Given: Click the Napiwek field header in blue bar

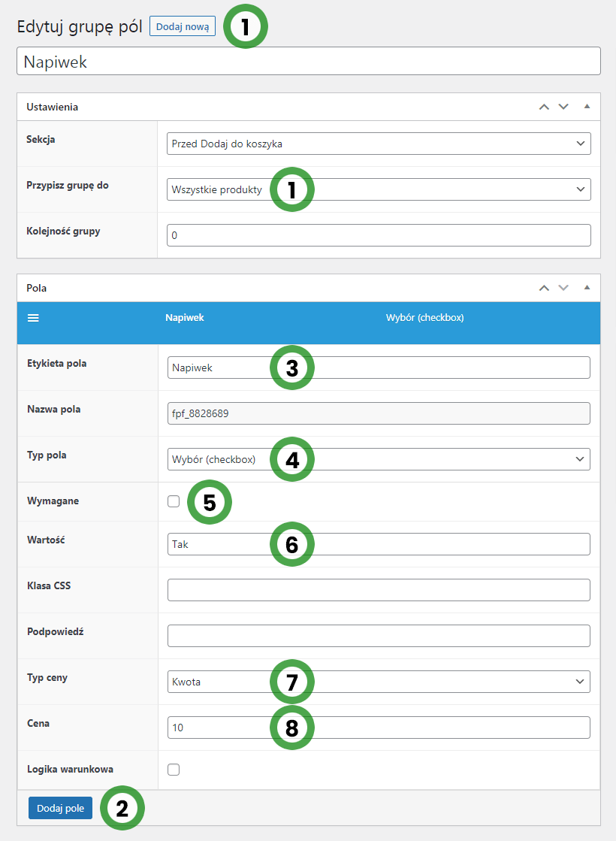Looking at the screenshot, I should pos(185,318).
